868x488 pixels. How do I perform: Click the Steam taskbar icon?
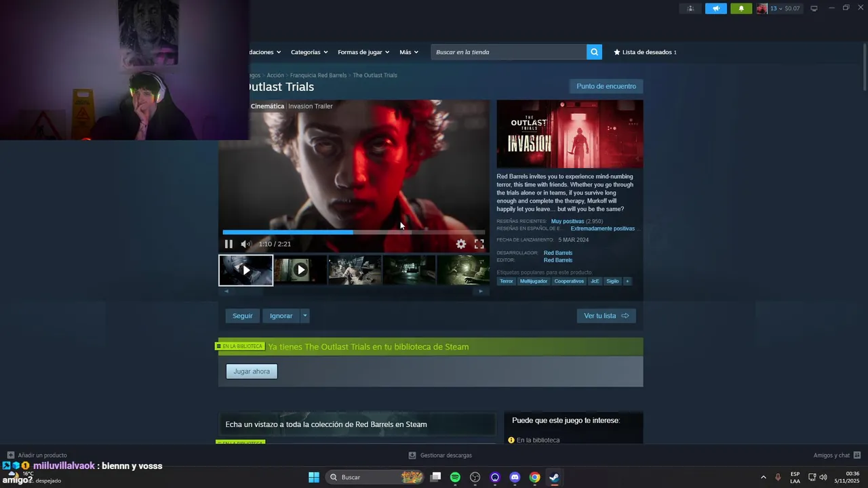tap(554, 477)
